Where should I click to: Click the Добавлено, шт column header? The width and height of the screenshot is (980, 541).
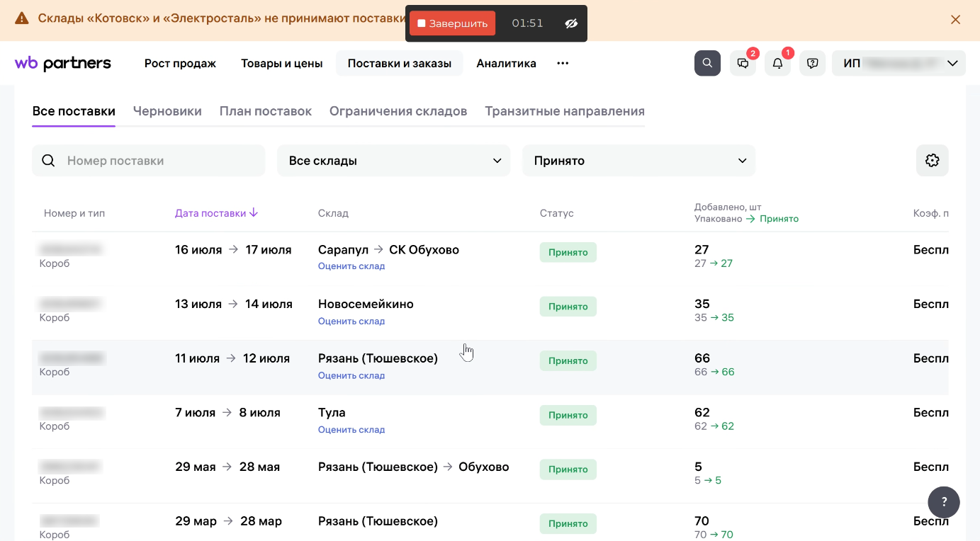click(x=729, y=207)
